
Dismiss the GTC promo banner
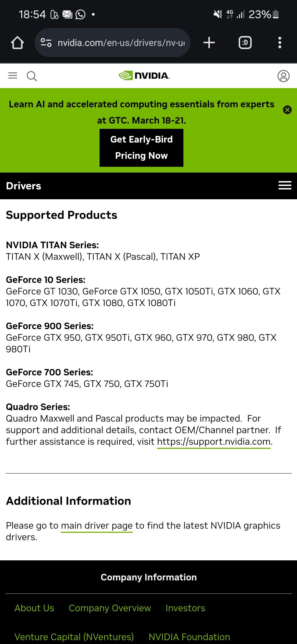coord(287,110)
